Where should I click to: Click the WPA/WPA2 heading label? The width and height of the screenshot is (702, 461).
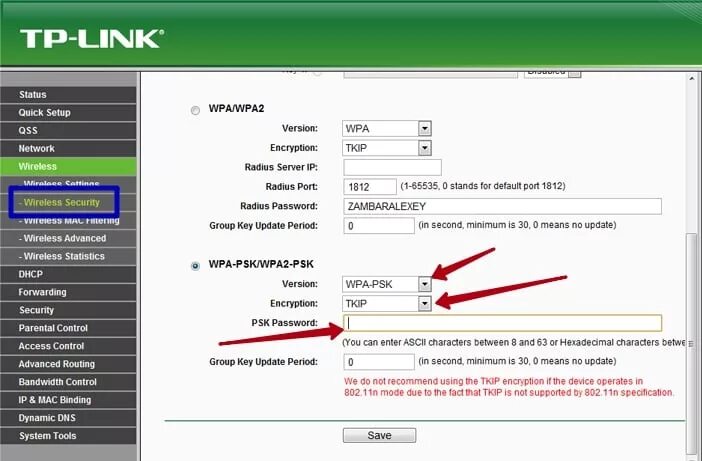(x=236, y=109)
